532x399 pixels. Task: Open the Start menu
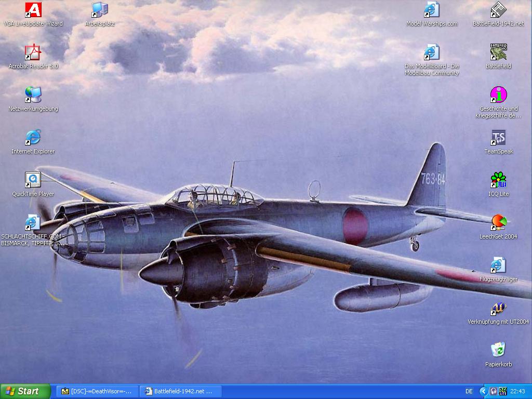[25, 392]
